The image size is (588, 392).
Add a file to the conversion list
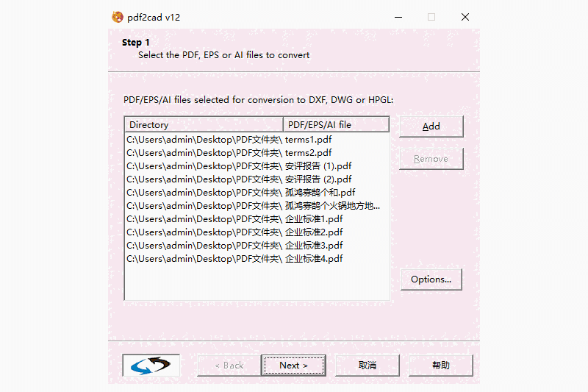431,126
